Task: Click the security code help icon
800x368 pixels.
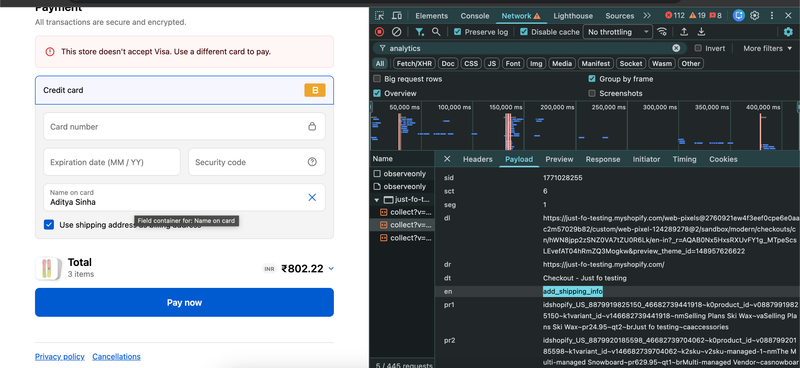Action: click(x=312, y=162)
